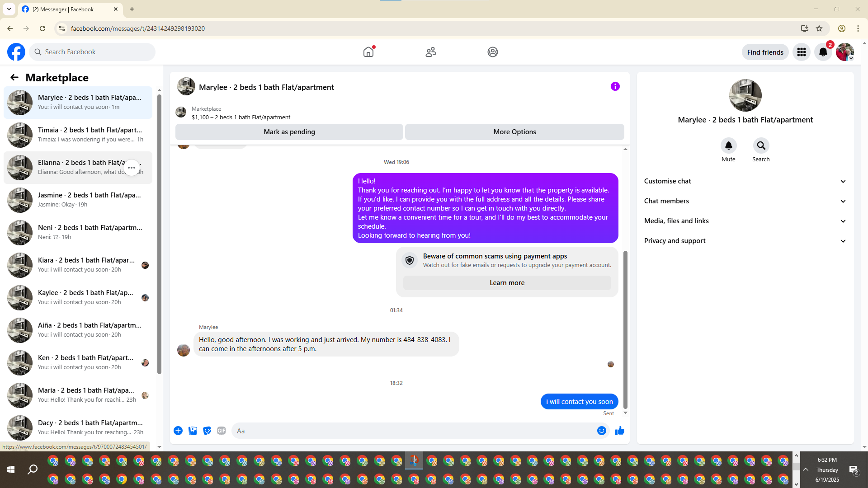The image size is (868, 488).
Task: Expand Media, files and links section
Action: point(745,221)
